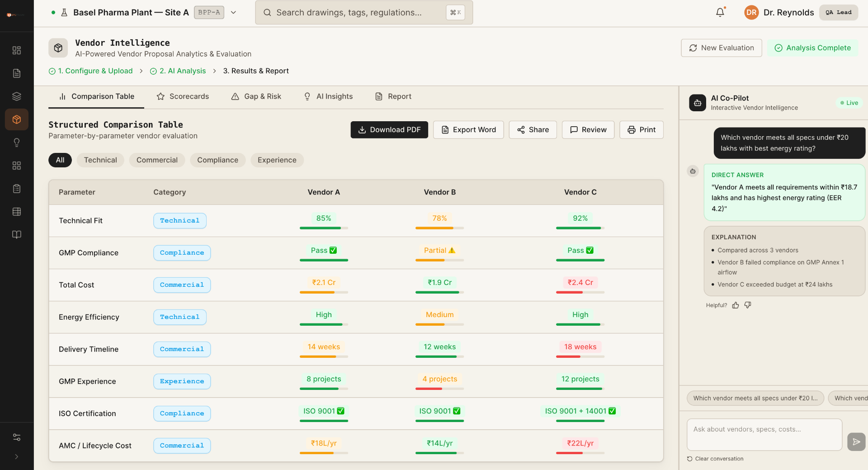The width and height of the screenshot is (868, 470).
Task: Start a New Evaluation
Action: click(x=722, y=48)
